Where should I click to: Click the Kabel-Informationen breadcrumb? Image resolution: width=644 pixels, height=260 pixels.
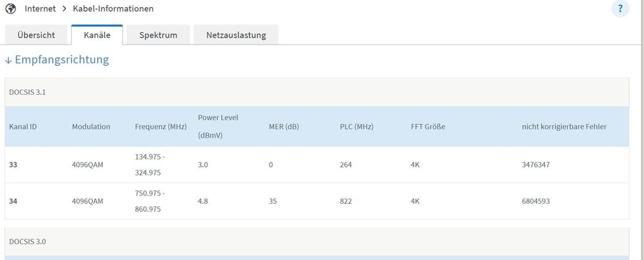pyautogui.click(x=112, y=9)
